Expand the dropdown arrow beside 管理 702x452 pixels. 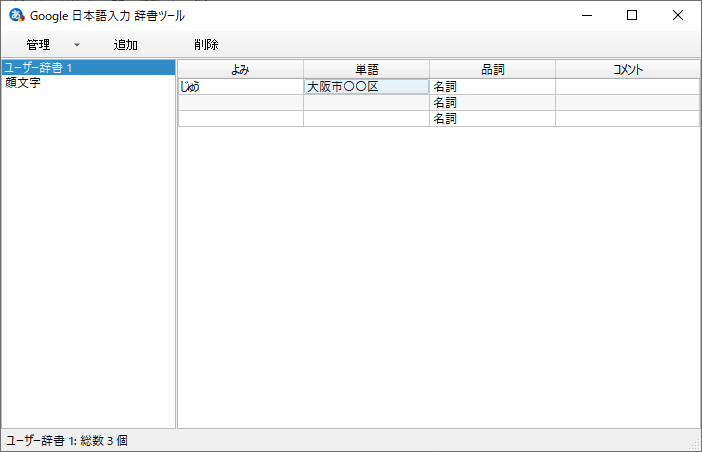pos(77,45)
